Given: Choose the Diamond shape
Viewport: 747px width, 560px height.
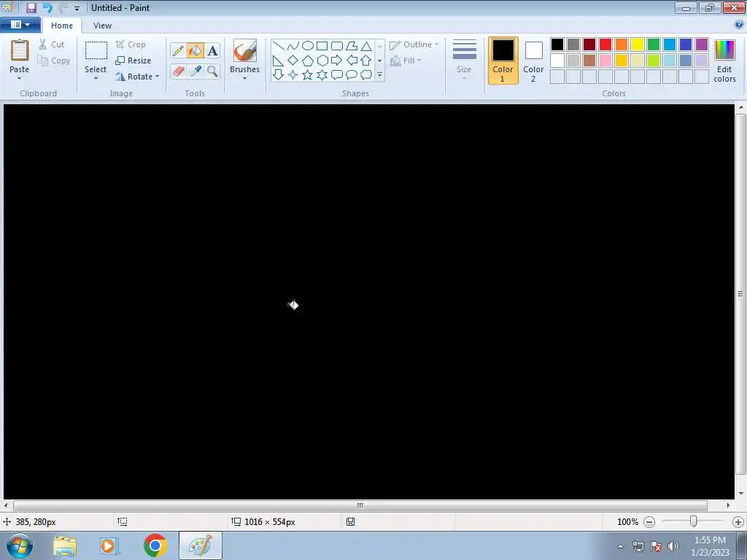Looking at the screenshot, I should (x=293, y=61).
